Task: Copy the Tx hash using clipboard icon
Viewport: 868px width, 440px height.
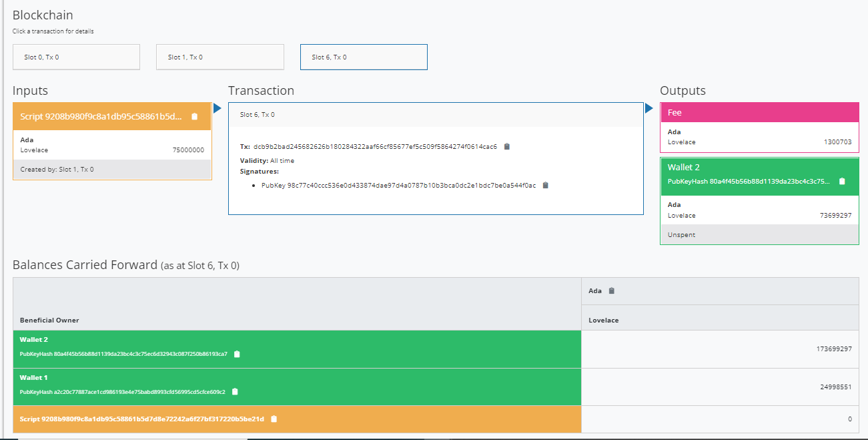Action: point(507,146)
